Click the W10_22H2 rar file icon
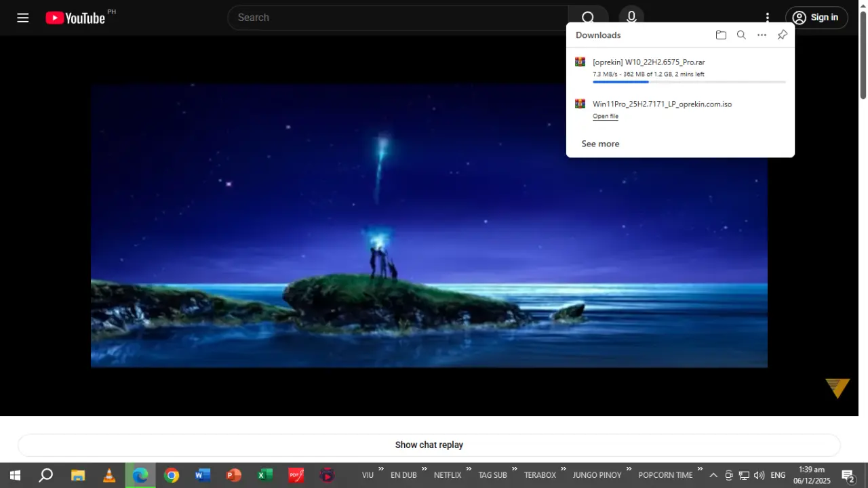This screenshot has height=488, width=868. point(580,62)
